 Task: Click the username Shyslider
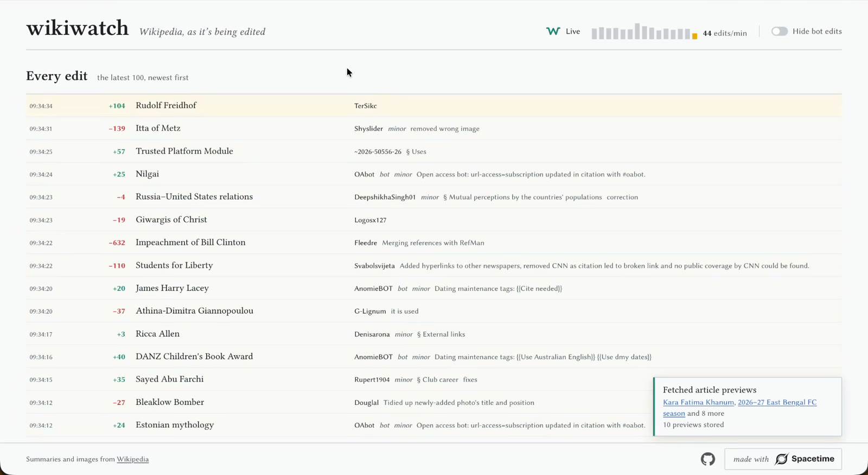[368, 129]
